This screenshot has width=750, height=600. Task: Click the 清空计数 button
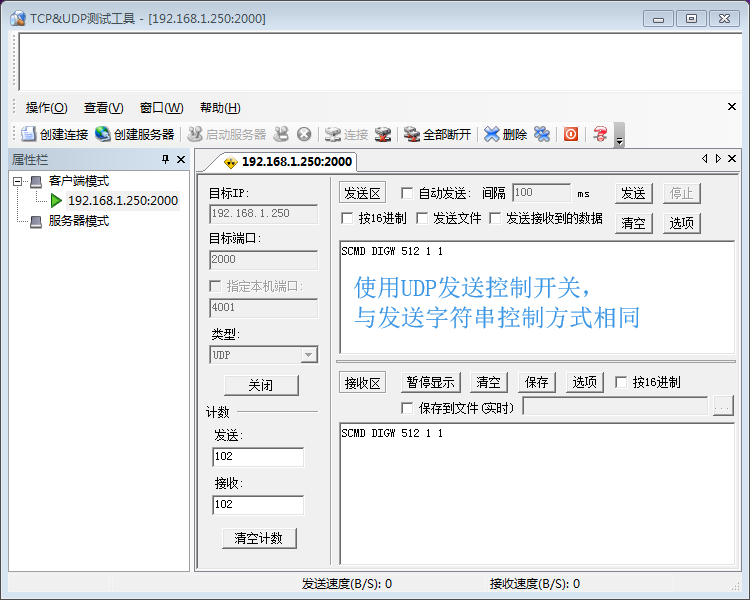259,538
